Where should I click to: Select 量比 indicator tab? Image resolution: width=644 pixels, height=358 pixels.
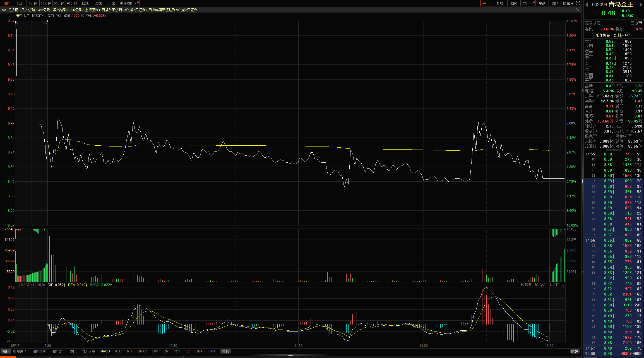73,351
